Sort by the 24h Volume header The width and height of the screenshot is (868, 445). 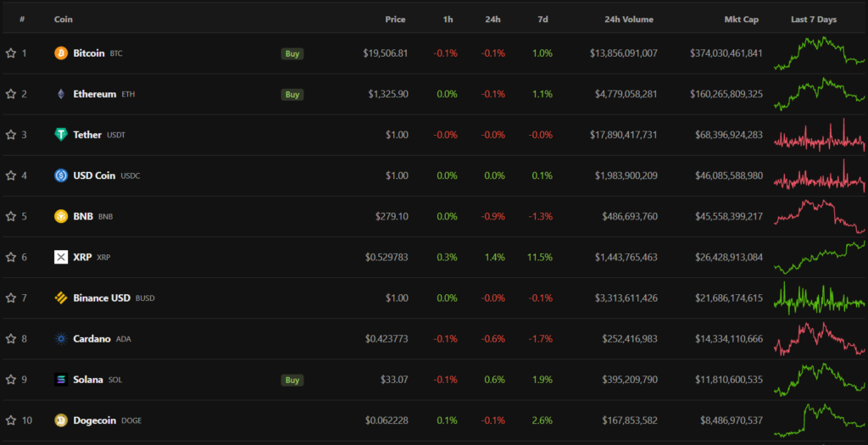[x=629, y=19]
